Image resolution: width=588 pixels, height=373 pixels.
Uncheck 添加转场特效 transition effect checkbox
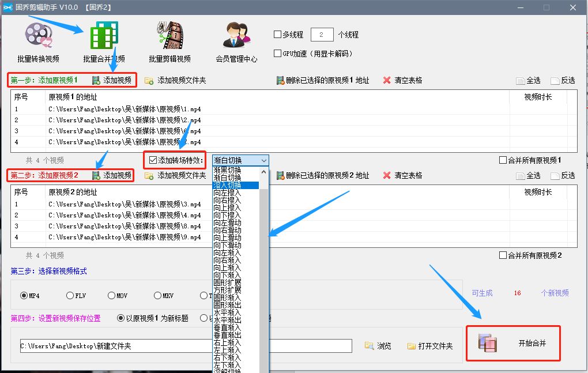153,160
